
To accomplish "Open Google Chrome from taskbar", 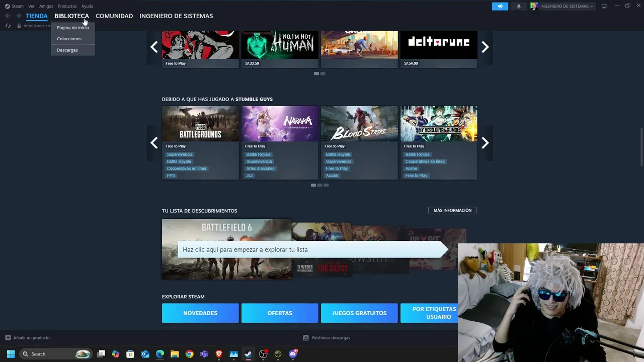I will tap(189, 354).
